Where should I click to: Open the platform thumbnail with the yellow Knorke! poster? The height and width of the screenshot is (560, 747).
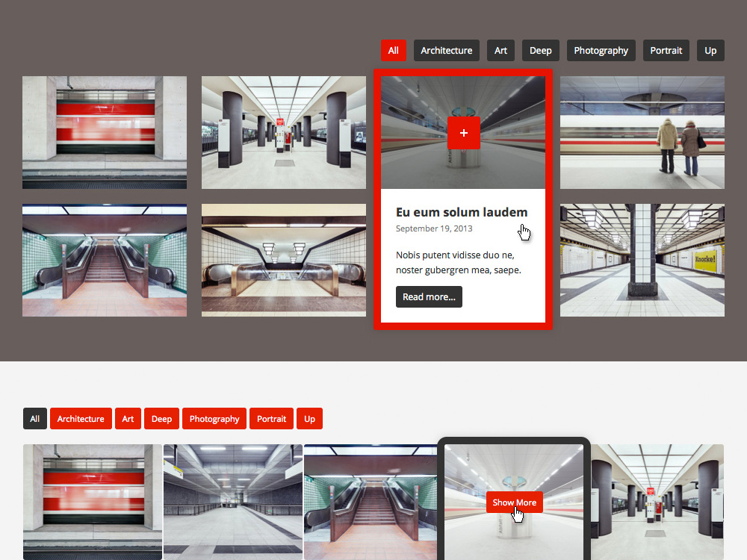(x=642, y=260)
